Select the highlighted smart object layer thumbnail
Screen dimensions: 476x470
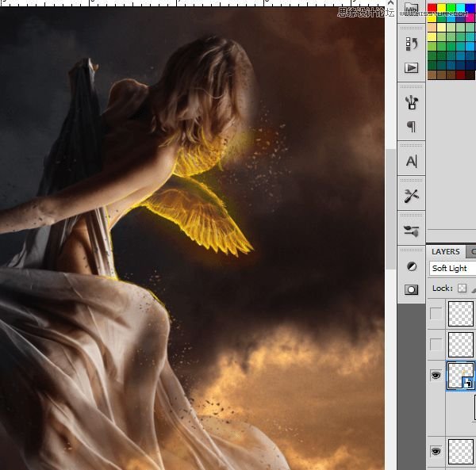[461, 375]
